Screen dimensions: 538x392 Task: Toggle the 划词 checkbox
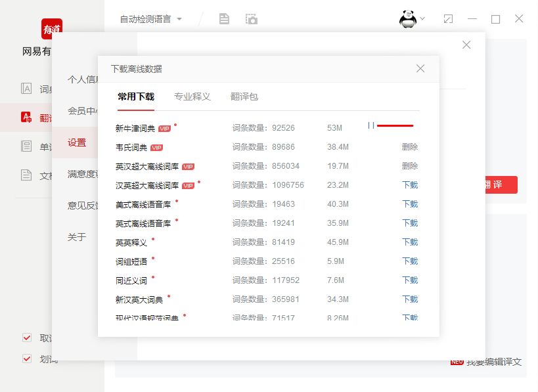(27, 359)
